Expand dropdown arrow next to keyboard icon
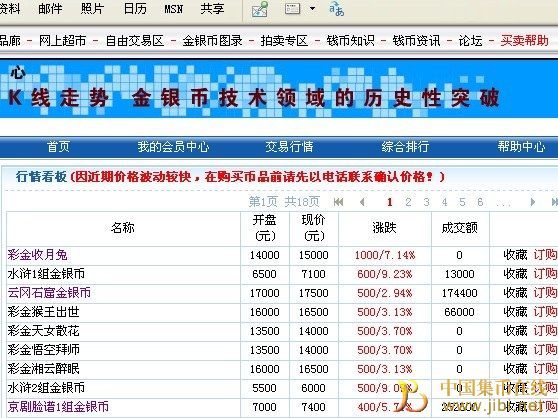This screenshot has width=558, height=418. (312, 8)
